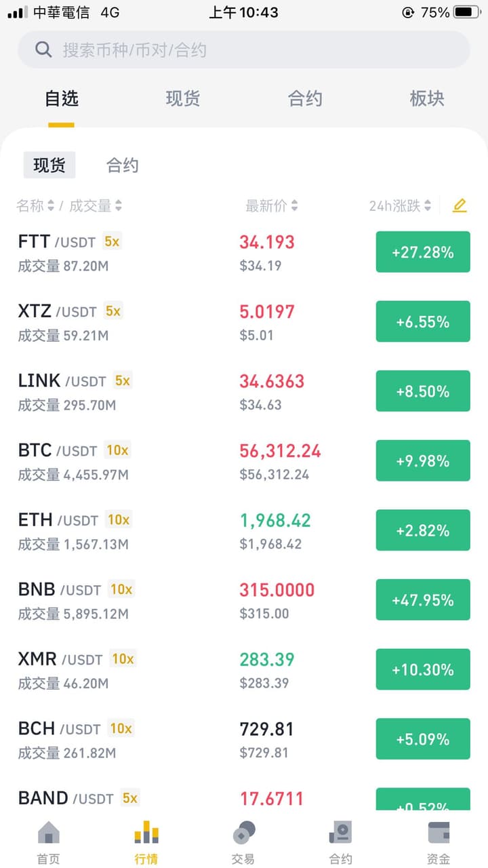This screenshot has width=488, height=868.
Task: Switch to top 现货 spot tab
Action: (x=183, y=99)
